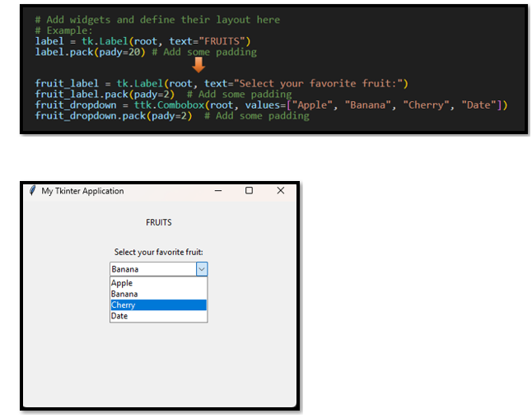
Task: Maximize the My Tkinter Application window
Action: pos(250,191)
